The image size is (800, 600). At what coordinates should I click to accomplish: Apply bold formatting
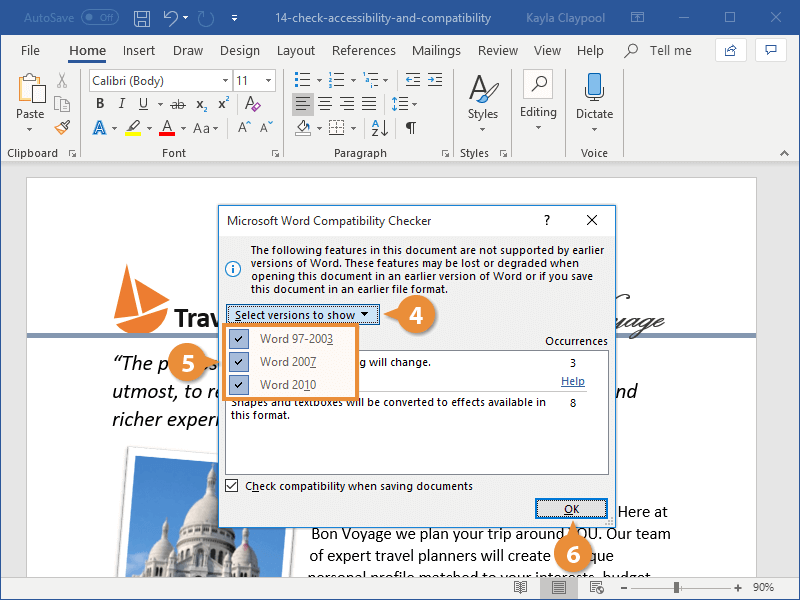(99, 104)
